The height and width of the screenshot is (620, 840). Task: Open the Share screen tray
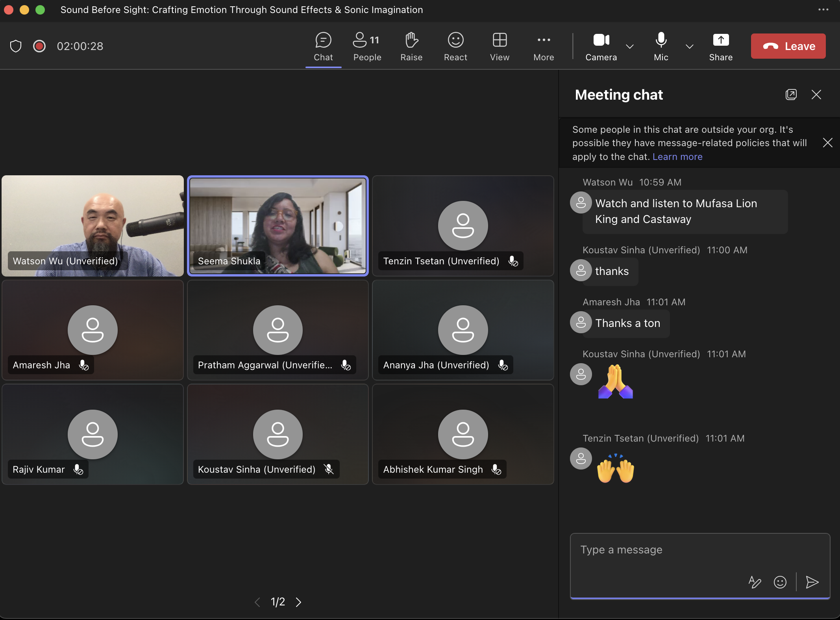click(720, 46)
